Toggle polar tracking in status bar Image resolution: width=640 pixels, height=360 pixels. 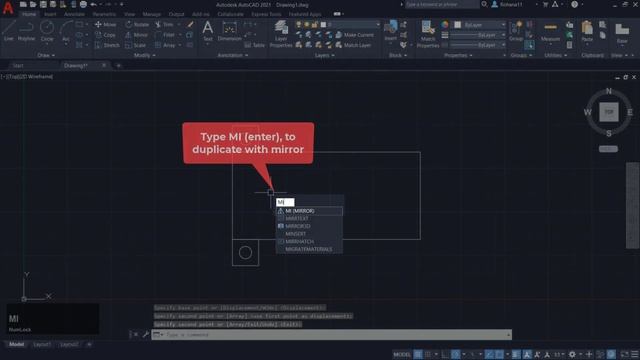point(456,354)
